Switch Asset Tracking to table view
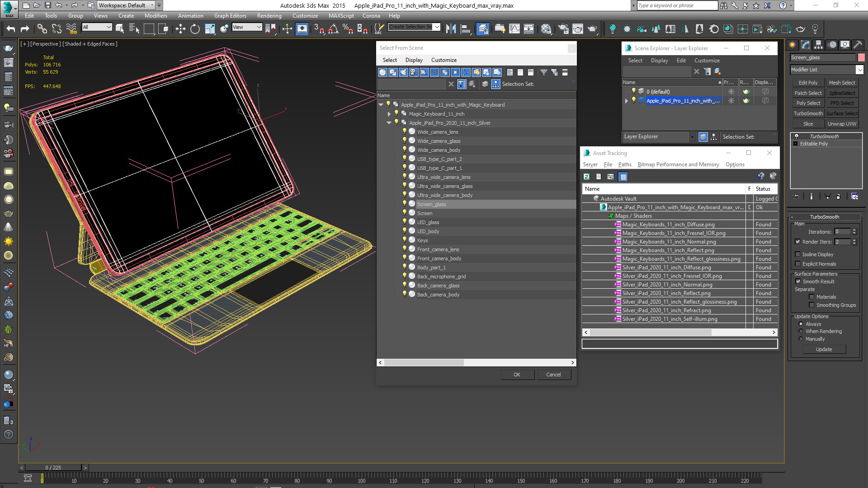The image size is (868, 488). coord(623,177)
